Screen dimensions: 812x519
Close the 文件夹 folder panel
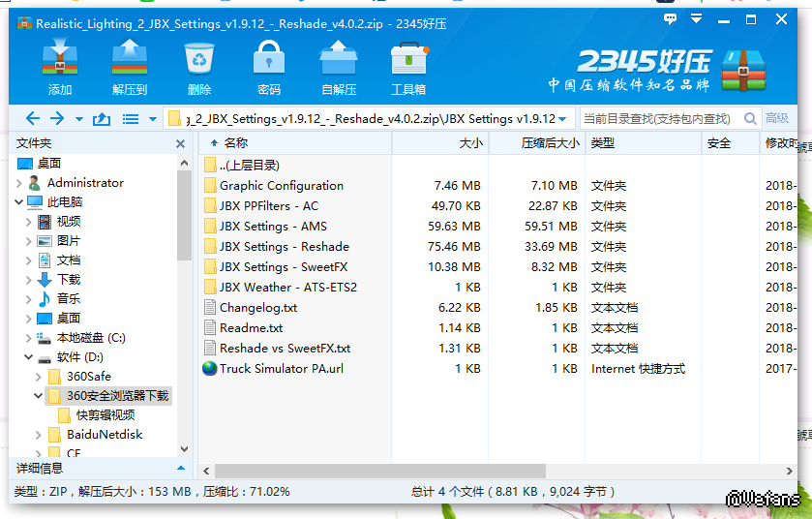(180, 143)
